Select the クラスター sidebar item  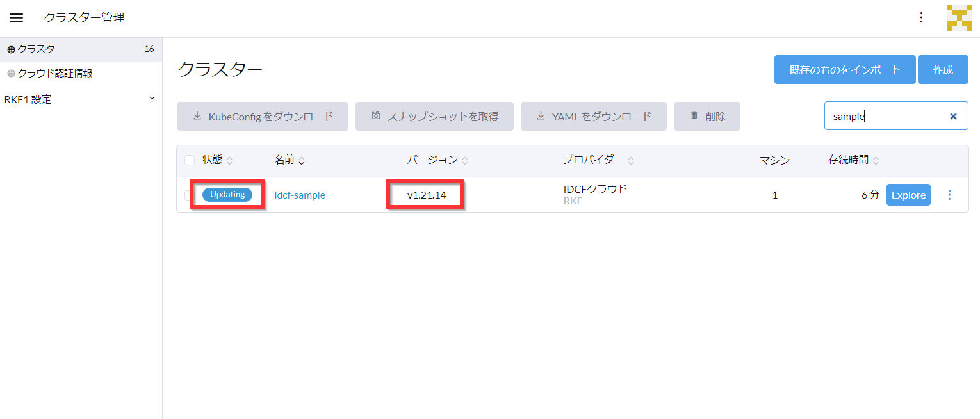tap(81, 49)
